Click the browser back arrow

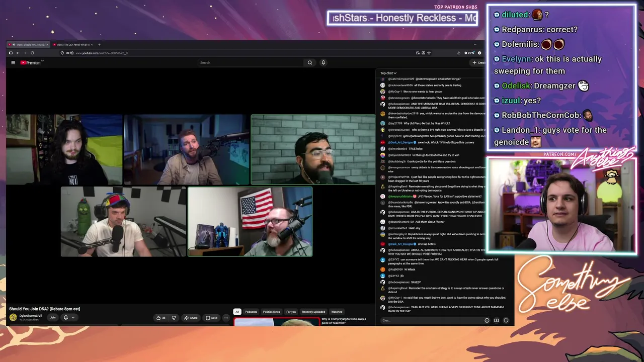pyautogui.click(x=18, y=53)
